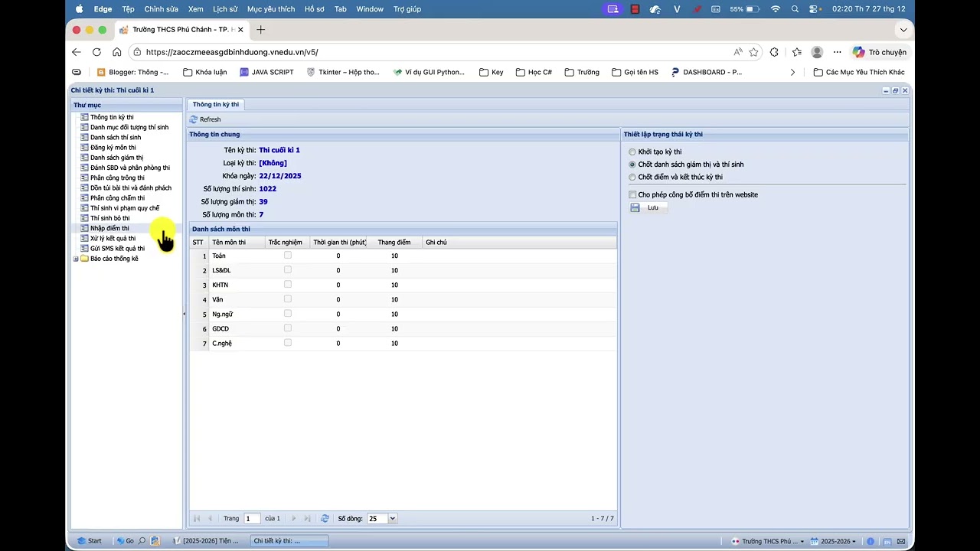Collapse the Thư mục side panel handle
The width and height of the screenshot is (980, 551).
tap(184, 314)
